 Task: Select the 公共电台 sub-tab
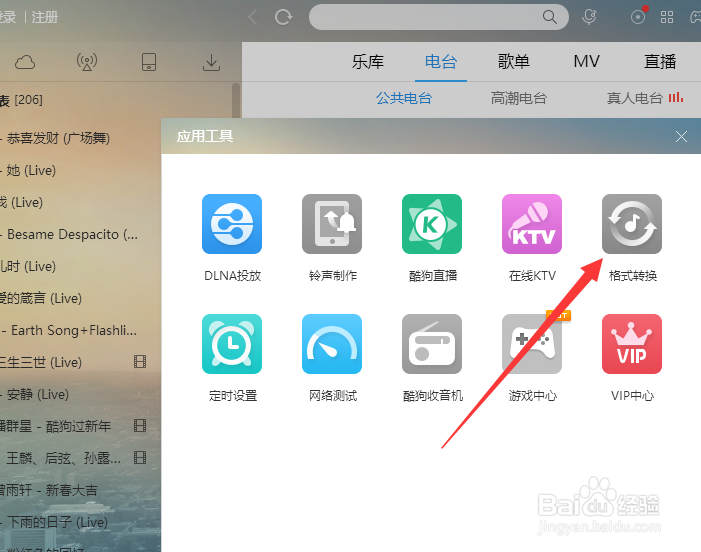404,98
